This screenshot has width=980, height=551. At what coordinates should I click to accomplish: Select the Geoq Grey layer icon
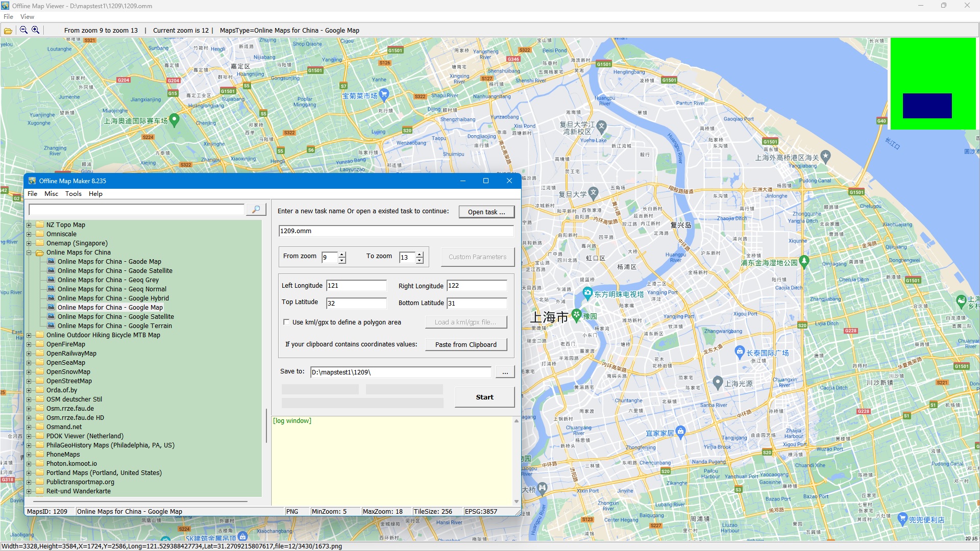coord(51,280)
